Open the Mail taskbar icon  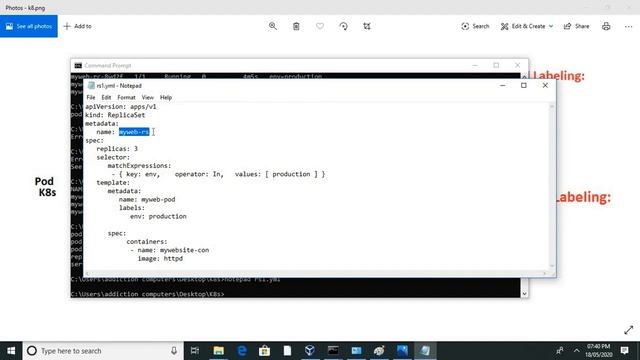coord(356,351)
